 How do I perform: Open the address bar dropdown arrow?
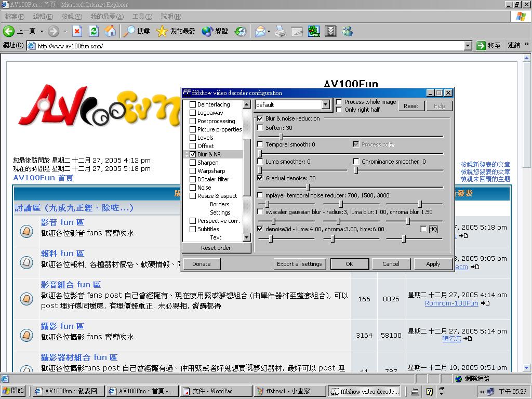pos(468,46)
